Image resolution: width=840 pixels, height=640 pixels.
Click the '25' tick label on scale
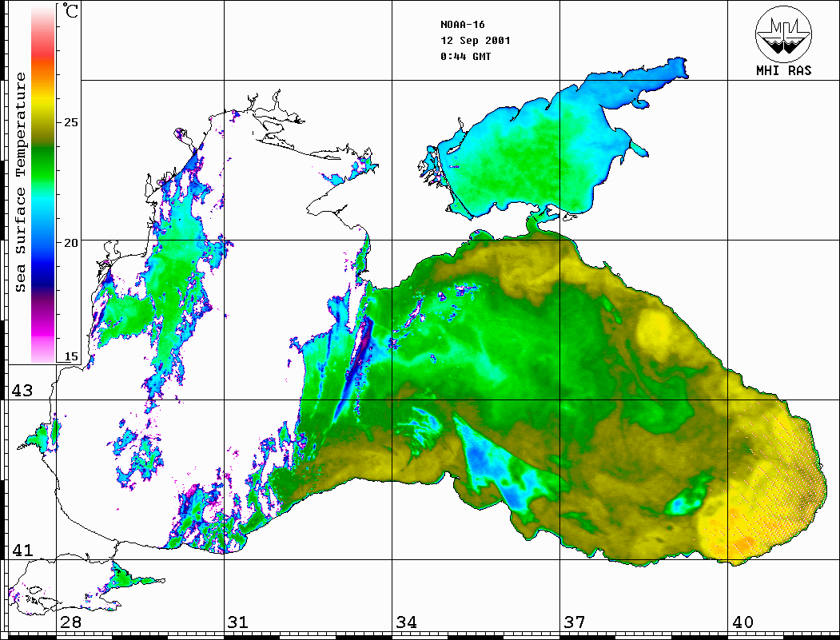(70, 122)
